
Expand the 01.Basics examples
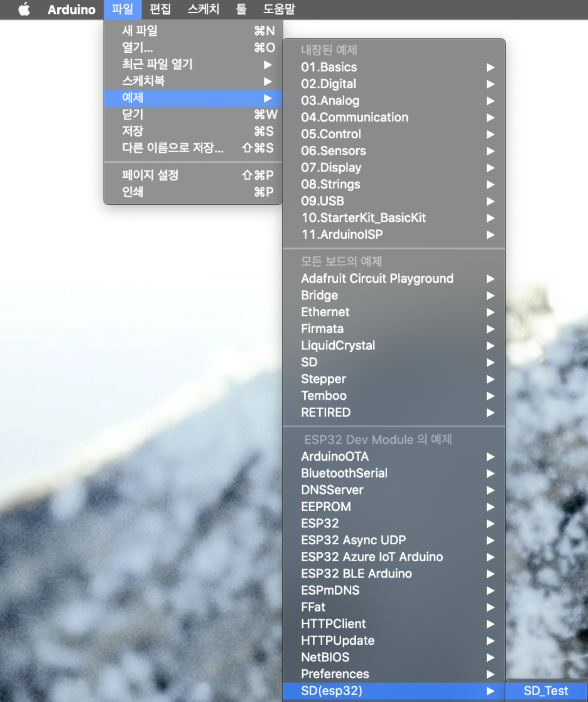[x=394, y=67]
